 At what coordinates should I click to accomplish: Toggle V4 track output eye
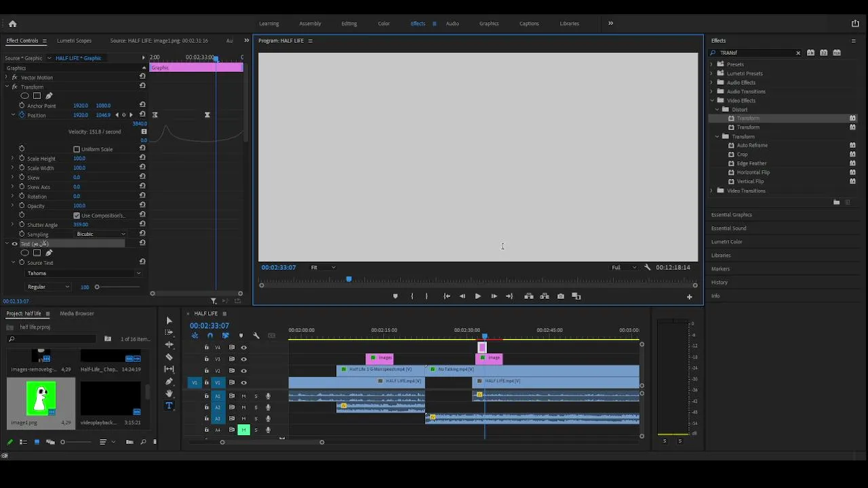tap(244, 348)
